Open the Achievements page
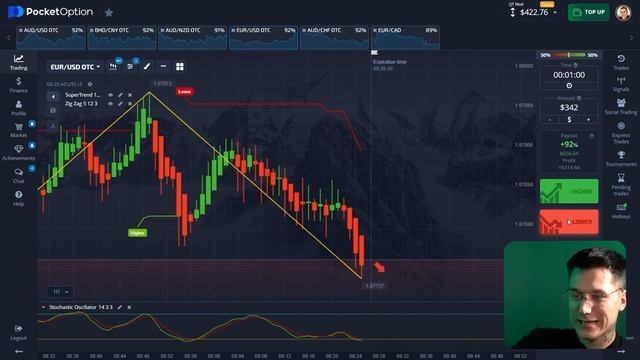640x360 pixels. [x=19, y=152]
